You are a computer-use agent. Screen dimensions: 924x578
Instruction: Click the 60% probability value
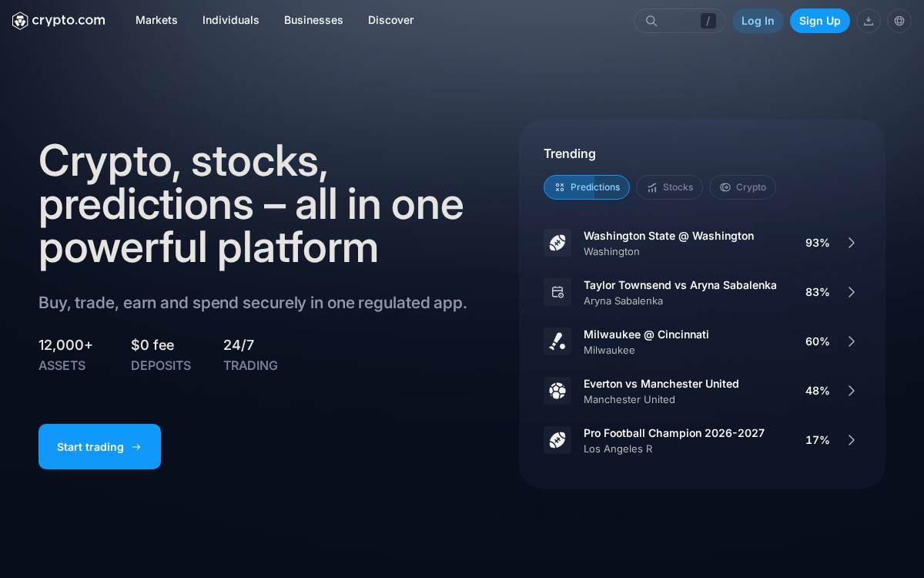817,341
